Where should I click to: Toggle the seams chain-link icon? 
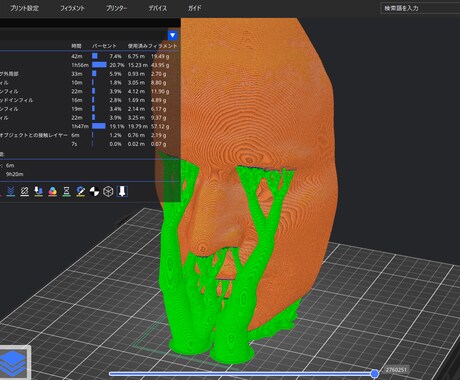pyautogui.click(x=24, y=191)
